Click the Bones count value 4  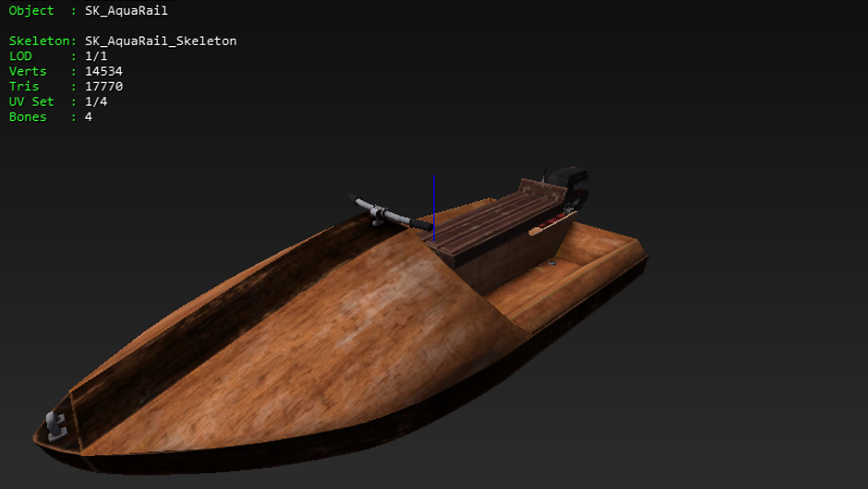click(89, 117)
